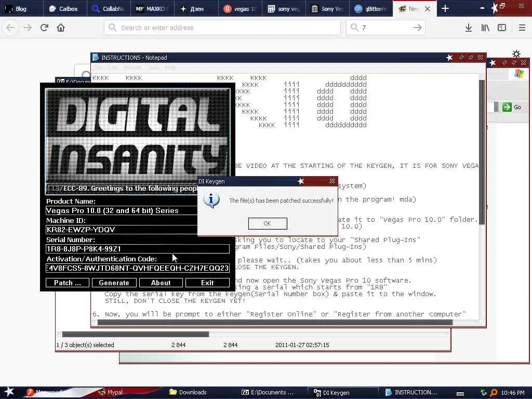Open the Downloads folder taskbar item
The width and height of the screenshot is (532, 399).
tap(188, 392)
